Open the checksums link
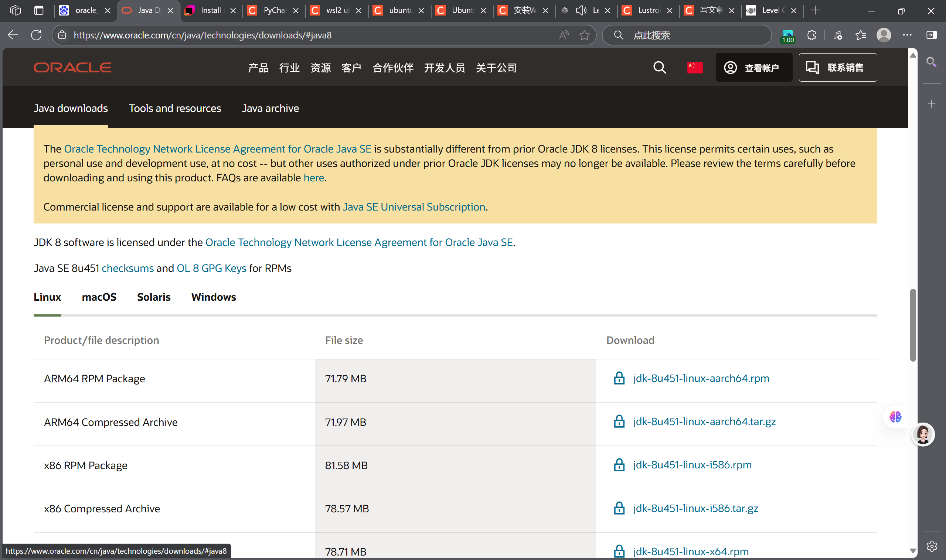Screen dimensions: 946x560 [x=127, y=268]
